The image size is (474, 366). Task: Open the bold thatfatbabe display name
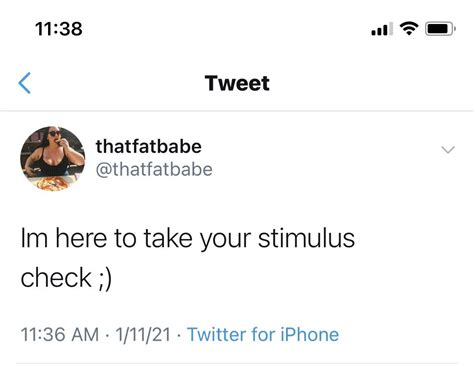click(149, 146)
